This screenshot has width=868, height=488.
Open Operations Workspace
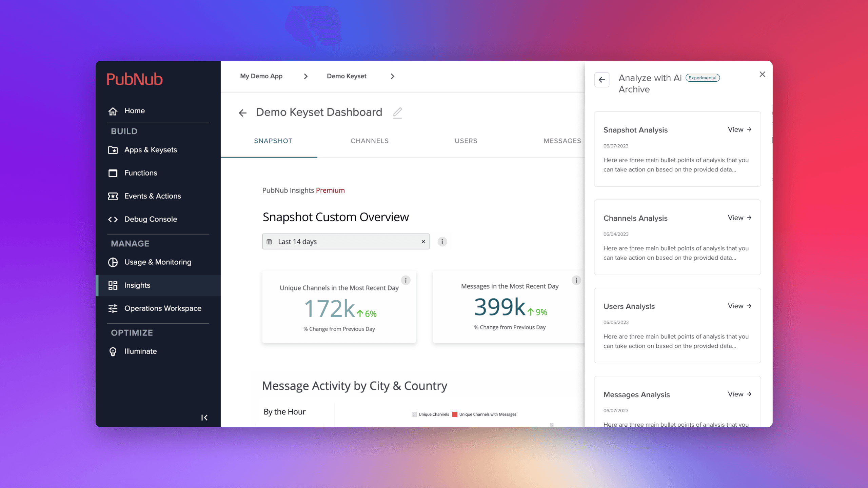coord(162,308)
